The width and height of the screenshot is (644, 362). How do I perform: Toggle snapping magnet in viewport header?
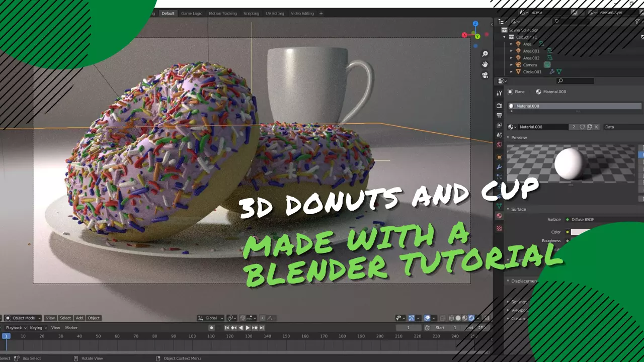pos(243,318)
